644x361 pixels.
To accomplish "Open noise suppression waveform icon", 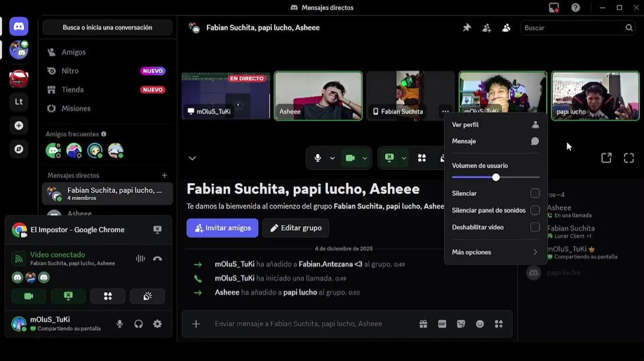I will coord(140,259).
